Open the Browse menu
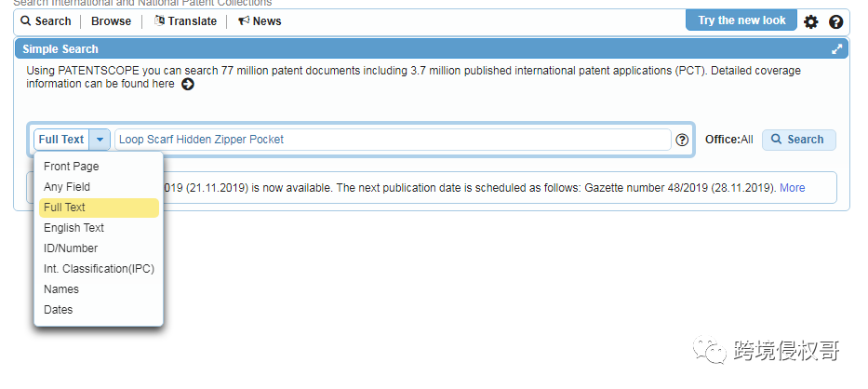Viewport: 868px width, 389px height. click(x=112, y=21)
